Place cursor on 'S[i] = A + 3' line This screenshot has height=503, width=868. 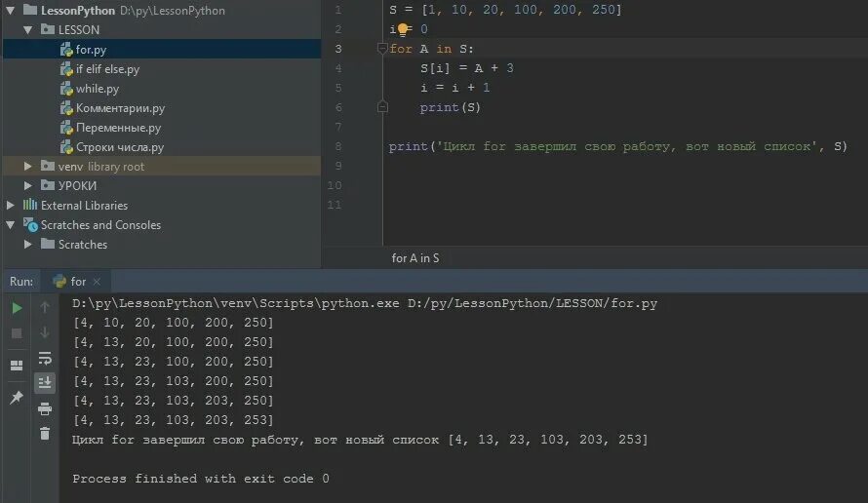(x=466, y=68)
